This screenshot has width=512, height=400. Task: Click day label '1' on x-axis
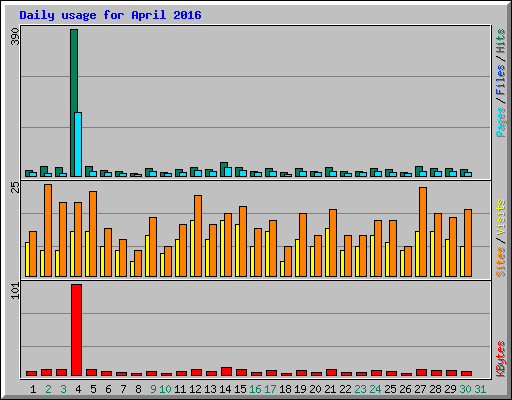pyautogui.click(x=33, y=389)
